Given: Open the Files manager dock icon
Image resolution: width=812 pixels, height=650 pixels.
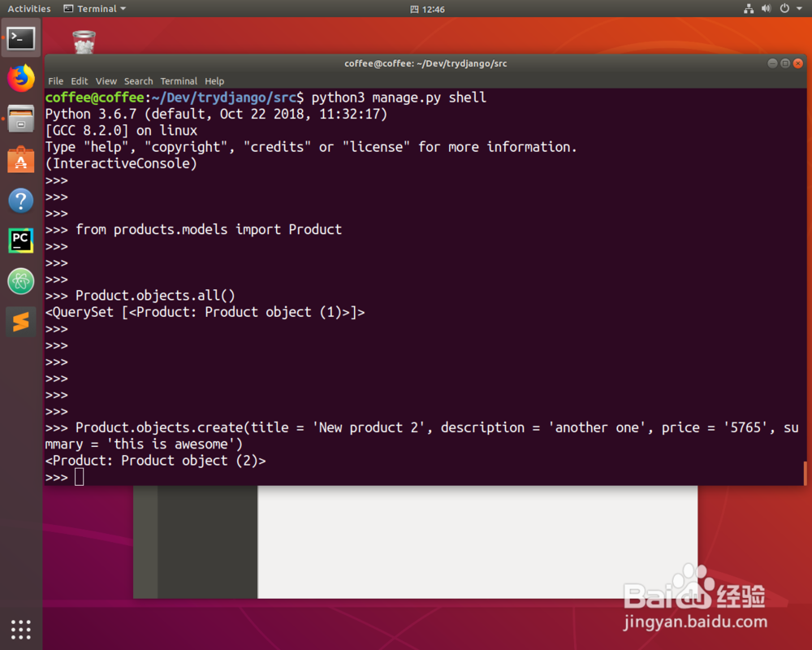Looking at the screenshot, I should 21,119.
